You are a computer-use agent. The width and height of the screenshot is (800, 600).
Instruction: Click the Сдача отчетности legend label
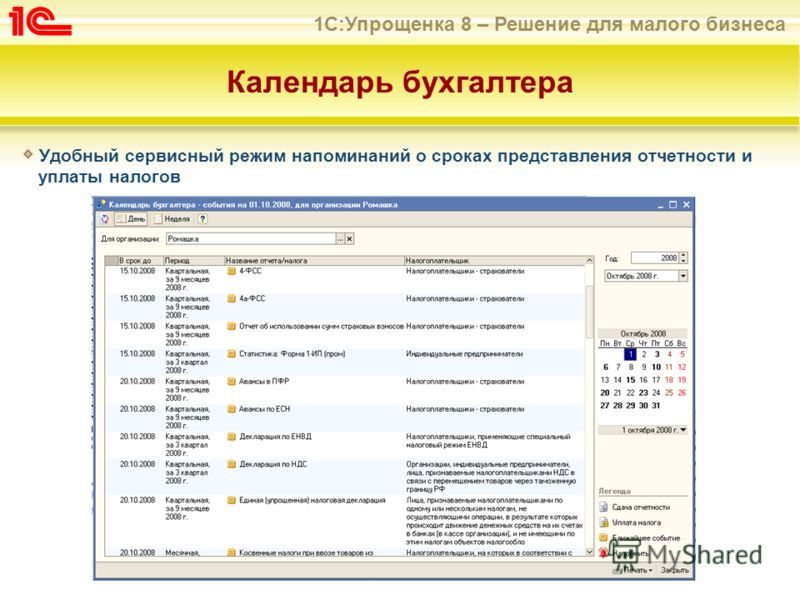coord(641,507)
